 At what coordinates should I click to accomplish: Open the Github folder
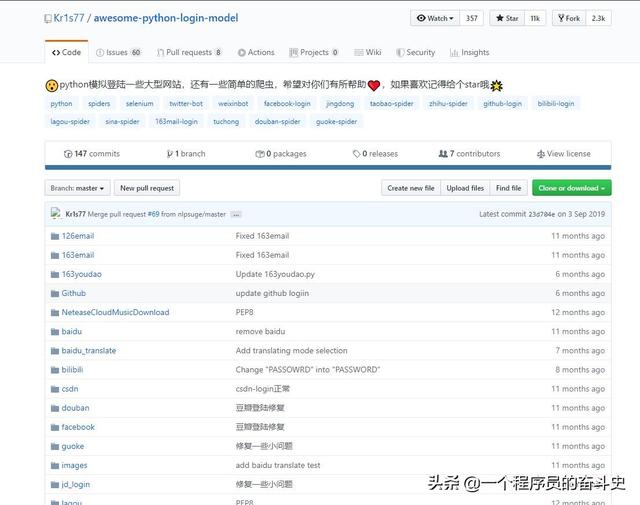(x=74, y=293)
